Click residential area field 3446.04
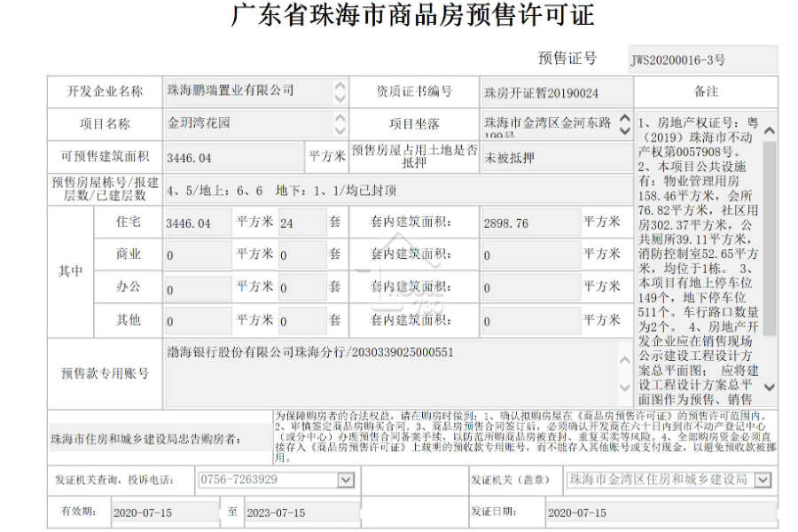 [198, 223]
